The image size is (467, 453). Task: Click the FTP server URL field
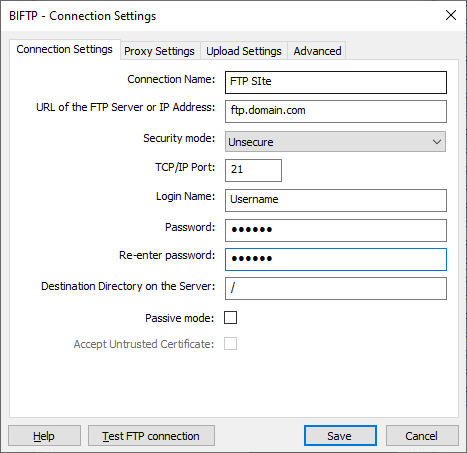[336, 111]
